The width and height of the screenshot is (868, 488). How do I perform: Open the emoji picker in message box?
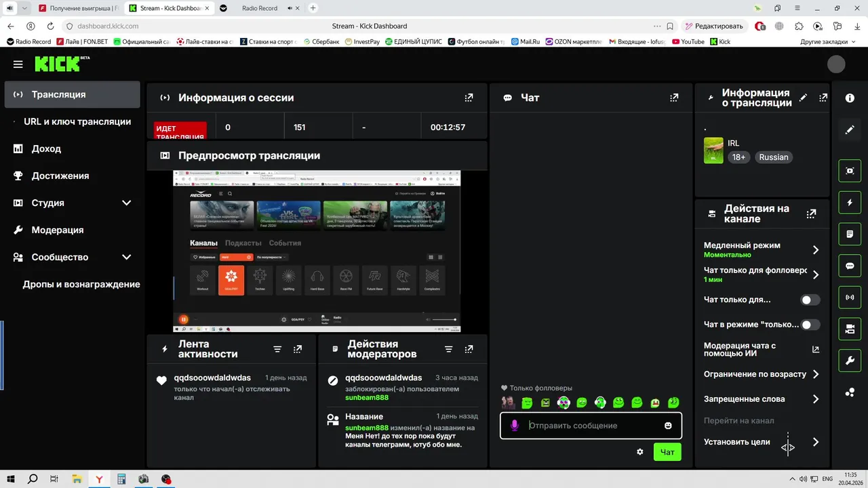(x=668, y=426)
